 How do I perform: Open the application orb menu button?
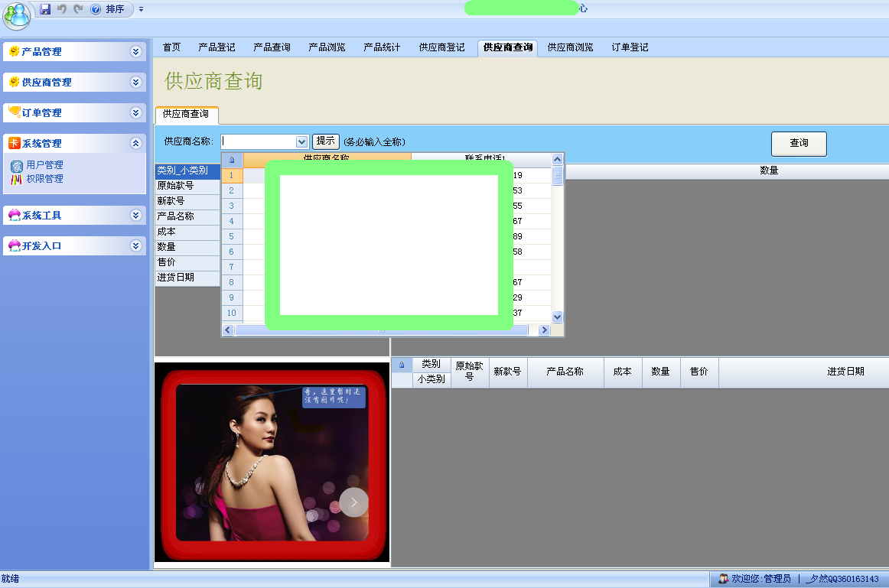pyautogui.click(x=17, y=14)
